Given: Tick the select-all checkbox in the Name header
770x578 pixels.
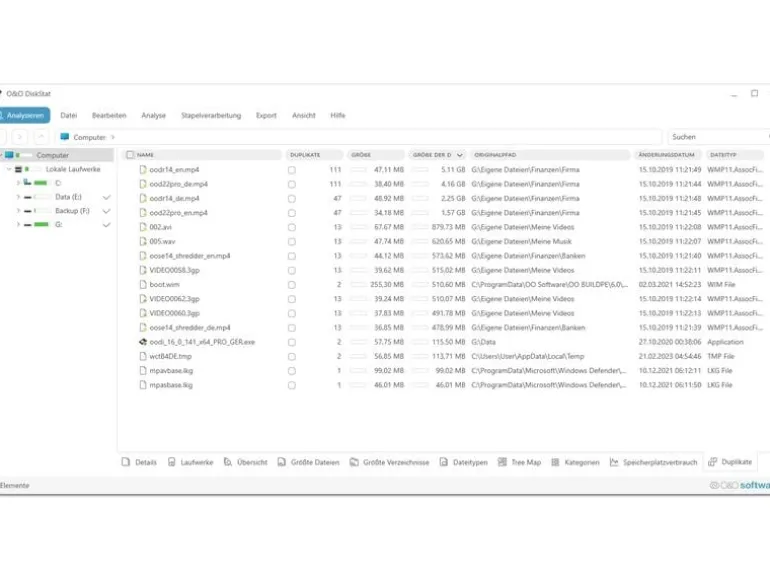Looking at the screenshot, I should click(x=130, y=155).
